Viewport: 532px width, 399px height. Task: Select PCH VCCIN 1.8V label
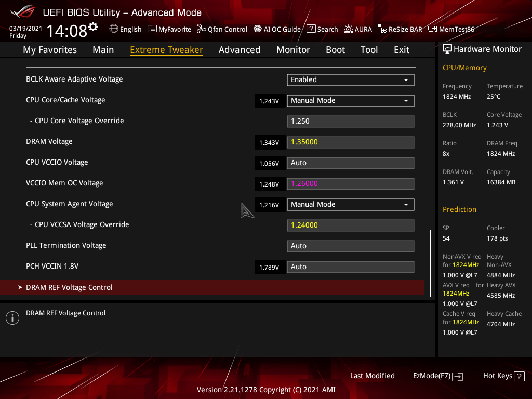click(52, 267)
